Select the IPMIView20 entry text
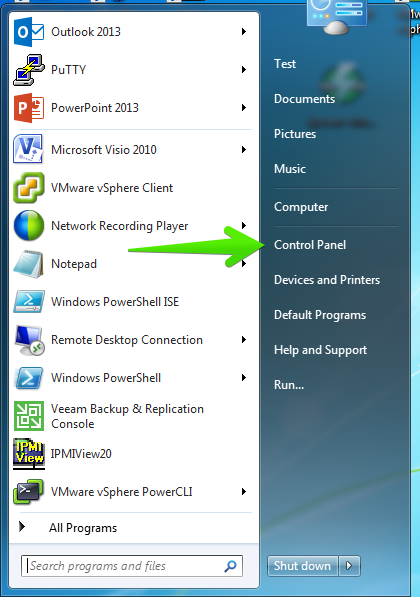This screenshot has height=597, width=420. [81, 454]
